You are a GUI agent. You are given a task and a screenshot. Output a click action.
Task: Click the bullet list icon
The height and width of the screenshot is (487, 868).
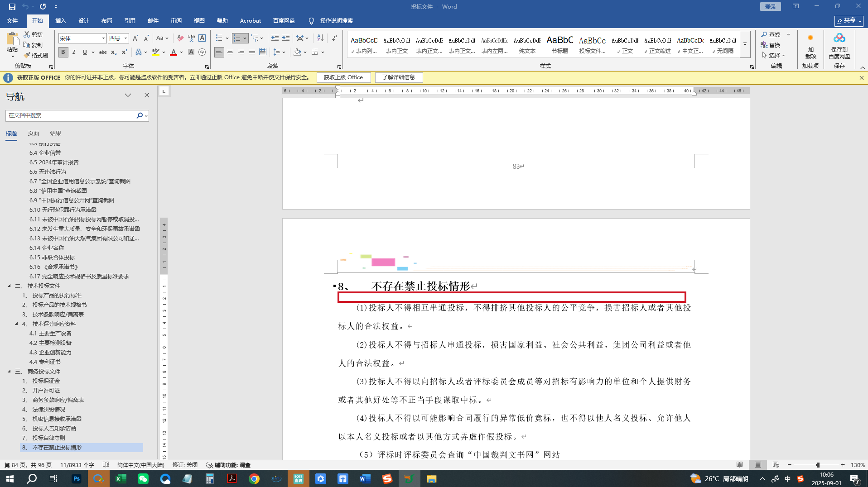219,38
